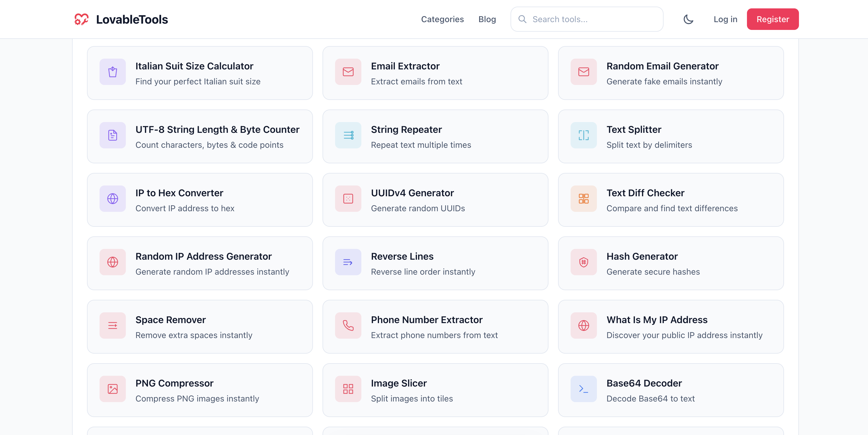
Task: Open the Categories menu
Action: (x=442, y=19)
